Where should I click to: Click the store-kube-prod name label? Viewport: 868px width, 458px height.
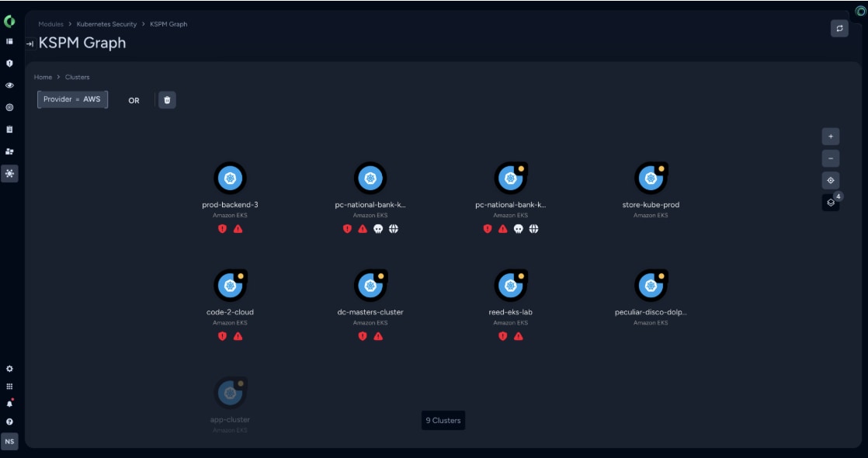point(651,205)
